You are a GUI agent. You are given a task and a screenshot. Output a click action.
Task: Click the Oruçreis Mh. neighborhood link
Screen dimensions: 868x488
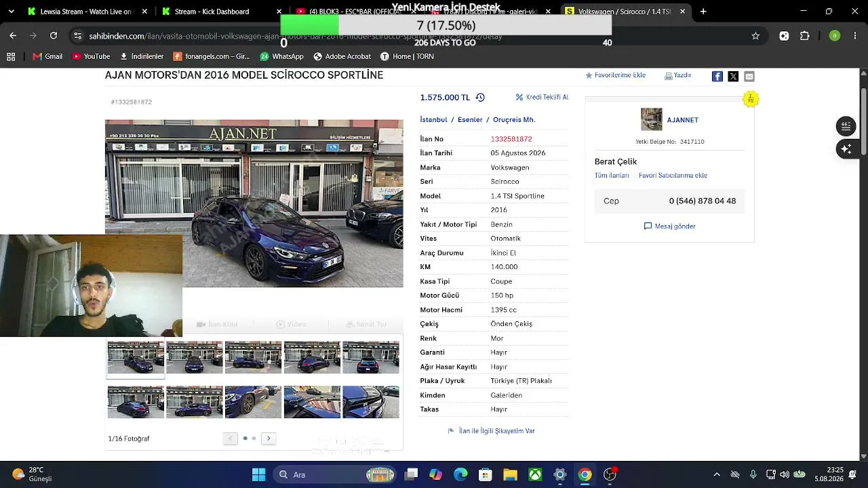click(x=514, y=120)
